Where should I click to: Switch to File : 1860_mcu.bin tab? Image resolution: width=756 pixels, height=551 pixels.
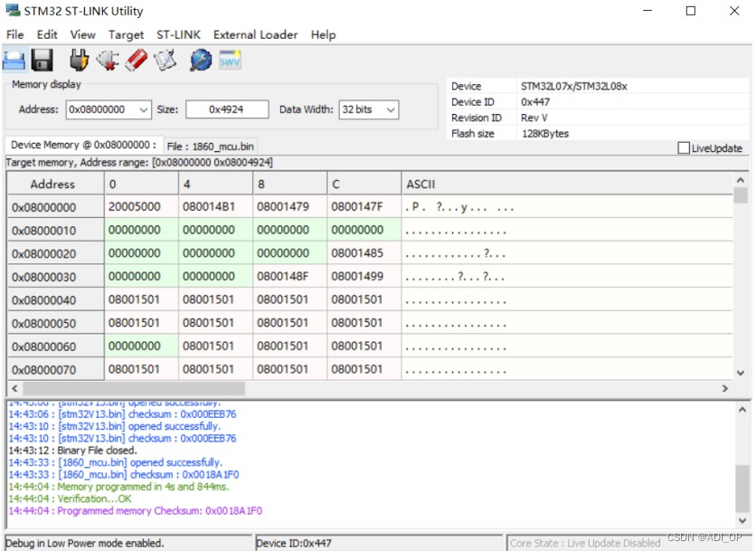[x=210, y=147]
